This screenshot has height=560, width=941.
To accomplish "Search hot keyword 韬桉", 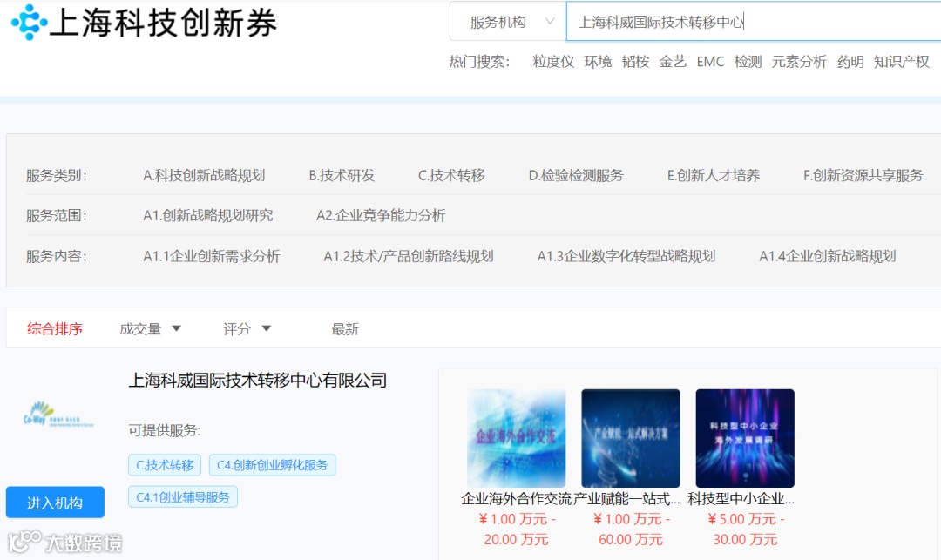I will point(635,62).
